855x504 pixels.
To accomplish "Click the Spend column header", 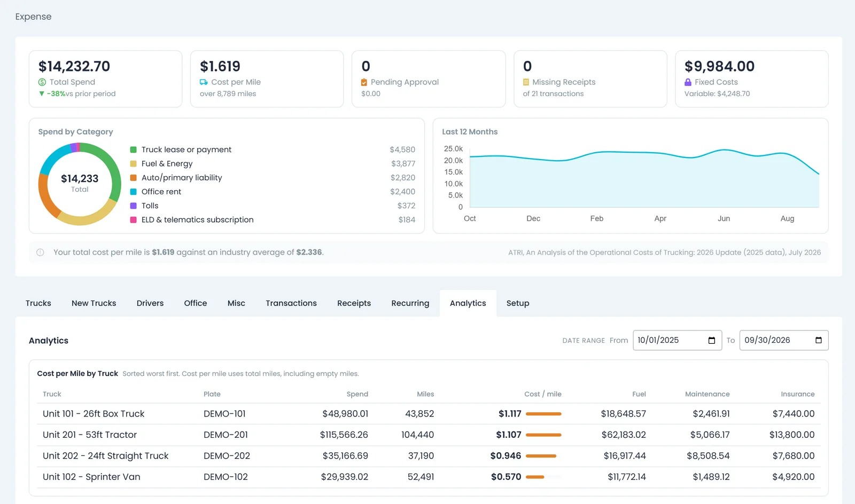I will 357,394.
